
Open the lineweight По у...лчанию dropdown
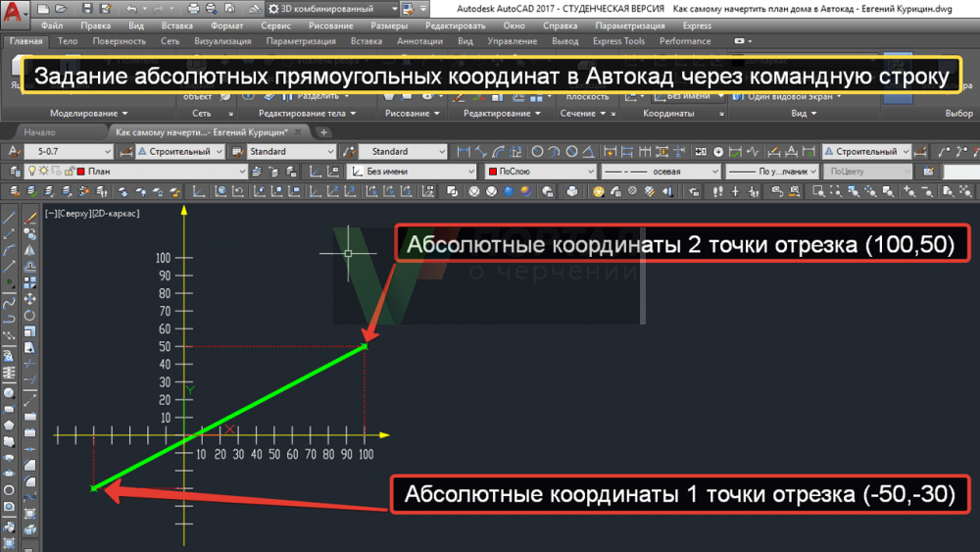pos(772,171)
